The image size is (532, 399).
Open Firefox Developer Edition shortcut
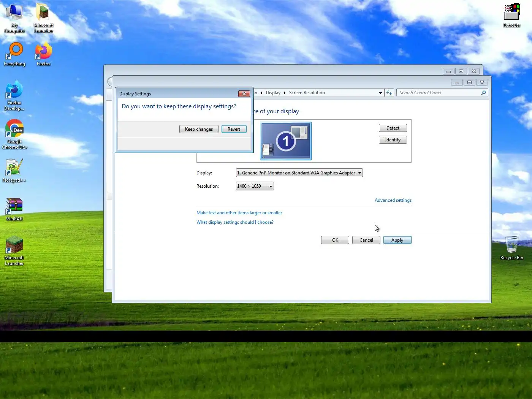pyautogui.click(x=14, y=95)
